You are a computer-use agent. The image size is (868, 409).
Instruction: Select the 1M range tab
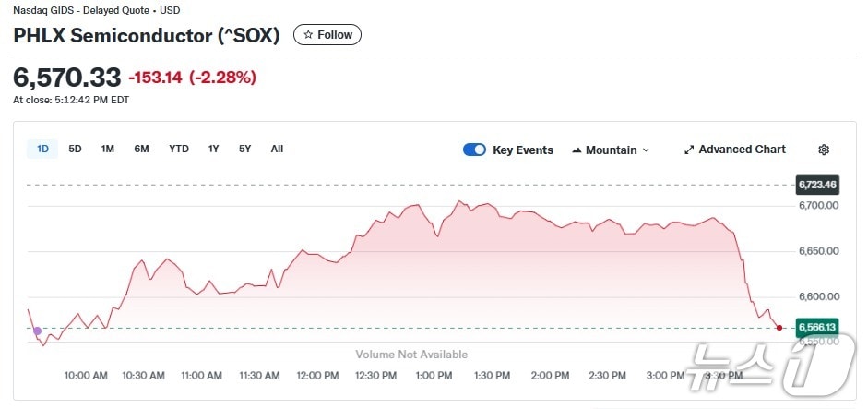(x=108, y=149)
